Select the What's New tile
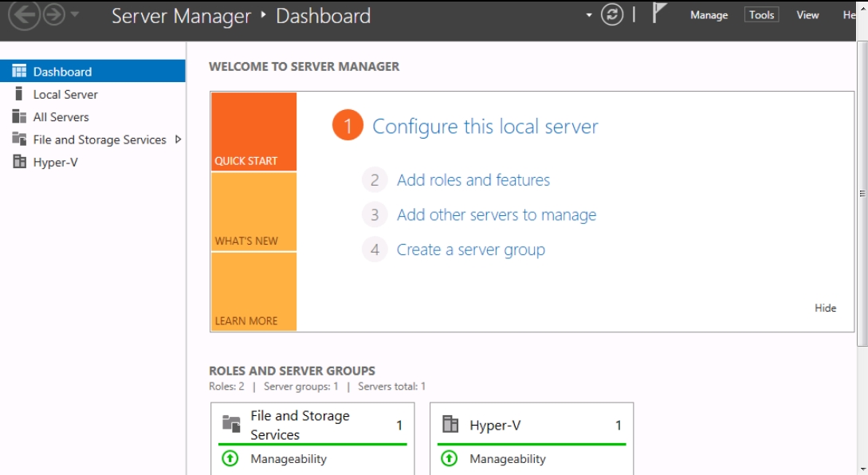Screen dimensions: 868x475 point(253,211)
